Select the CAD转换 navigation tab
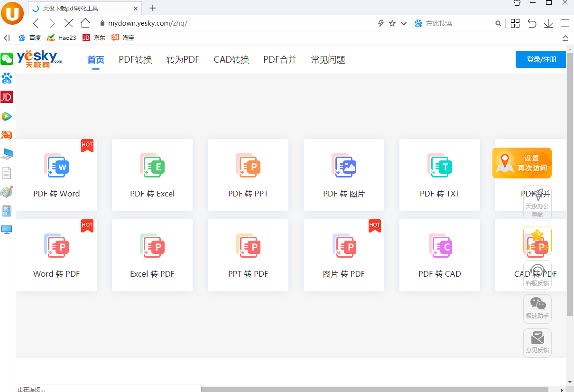Viewport: 574px width, 392px height. (x=231, y=60)
